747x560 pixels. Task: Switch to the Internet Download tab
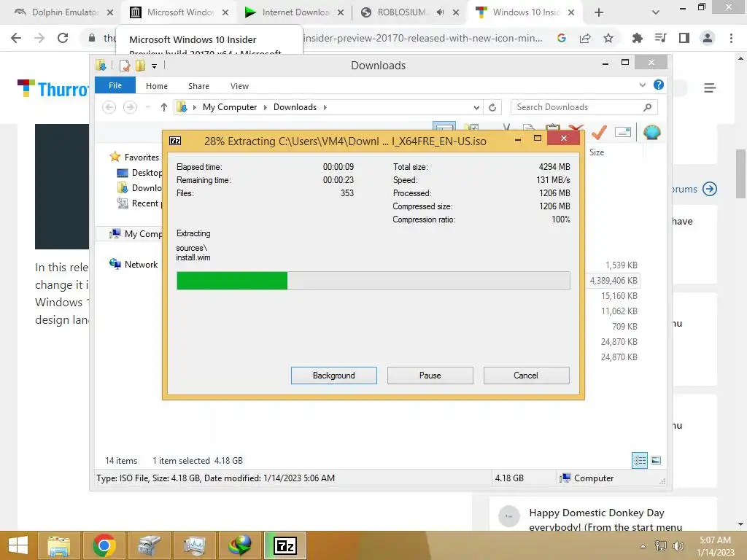click(293, 12)
